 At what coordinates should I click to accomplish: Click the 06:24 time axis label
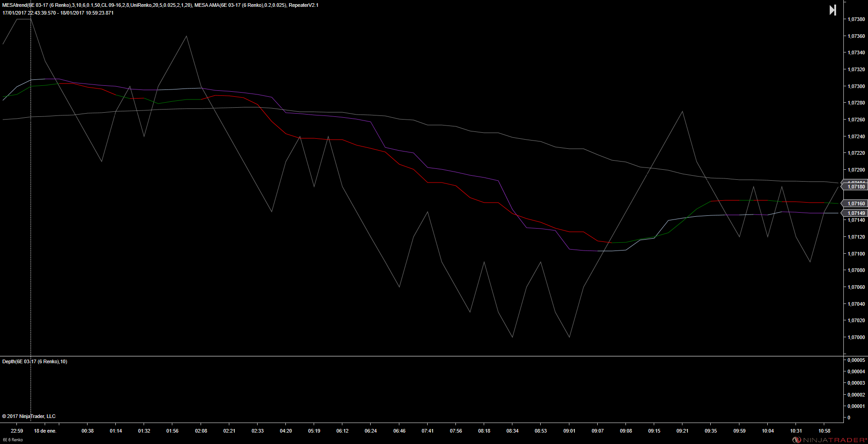(371, 431)
